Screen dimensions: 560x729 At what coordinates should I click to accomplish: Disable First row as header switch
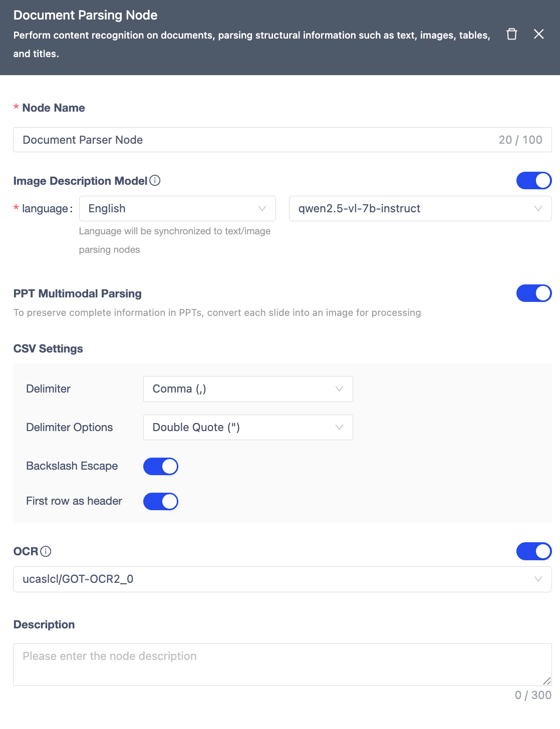161,501
